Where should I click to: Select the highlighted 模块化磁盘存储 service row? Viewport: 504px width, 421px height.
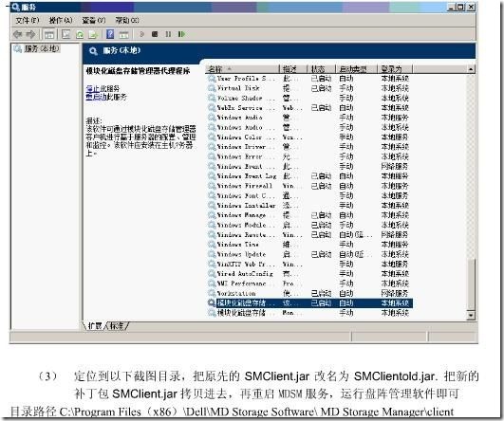click(309, 302)
